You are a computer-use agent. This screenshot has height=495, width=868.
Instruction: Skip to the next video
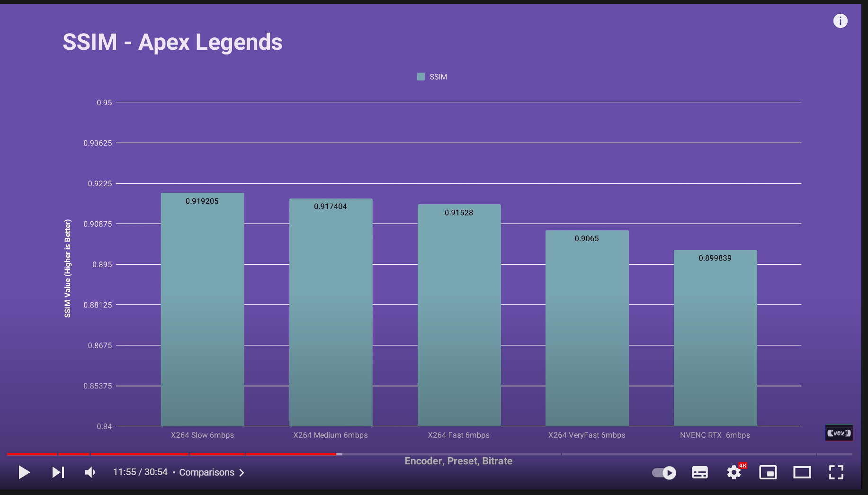click(x=58, y=472)
